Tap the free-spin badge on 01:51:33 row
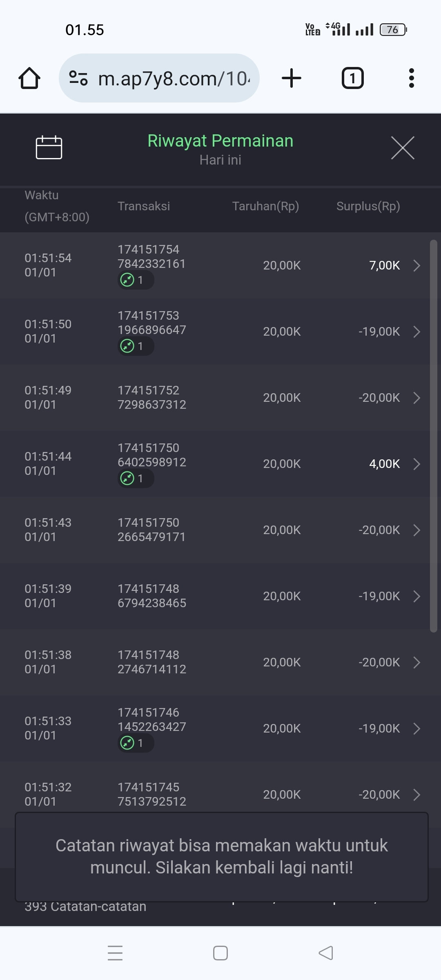The width and height of the screenshot is (441, 980). click(x=135, y=743)
